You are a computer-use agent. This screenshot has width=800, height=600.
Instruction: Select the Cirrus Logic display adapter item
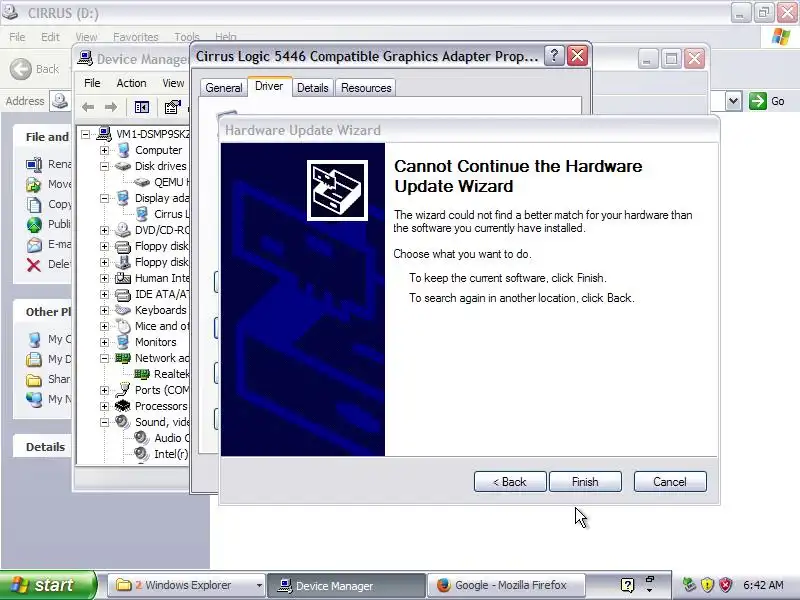171,214
